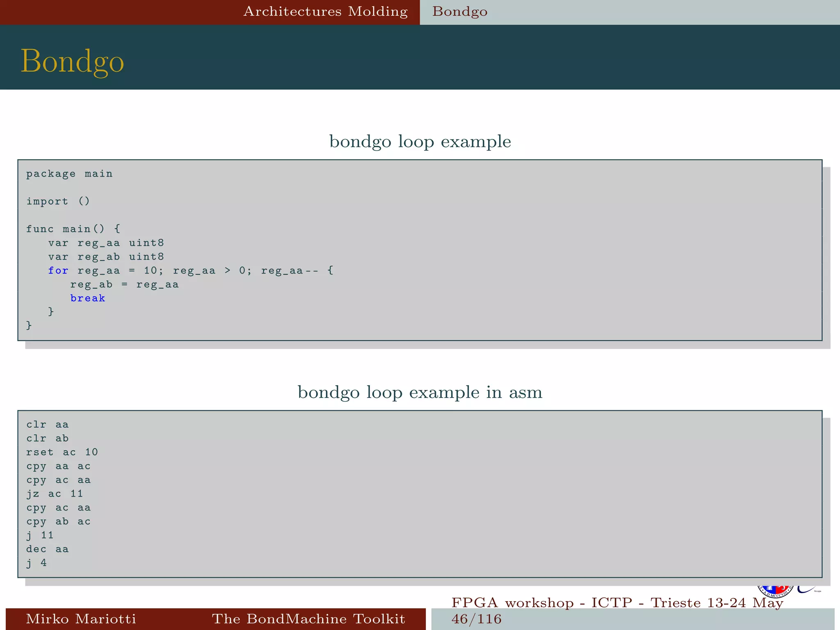Click 'The BondMachine Toolkit' footer title

[x=308, y=619]
